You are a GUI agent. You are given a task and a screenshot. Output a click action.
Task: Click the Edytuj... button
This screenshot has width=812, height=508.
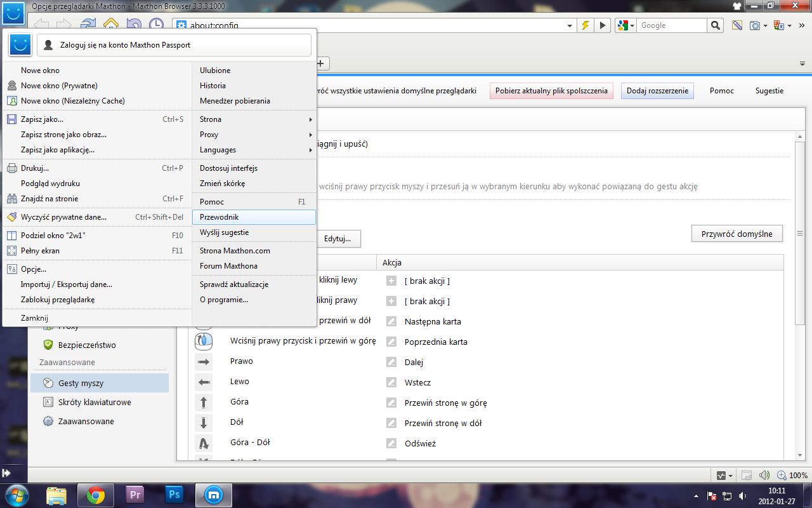click(338, 239)
